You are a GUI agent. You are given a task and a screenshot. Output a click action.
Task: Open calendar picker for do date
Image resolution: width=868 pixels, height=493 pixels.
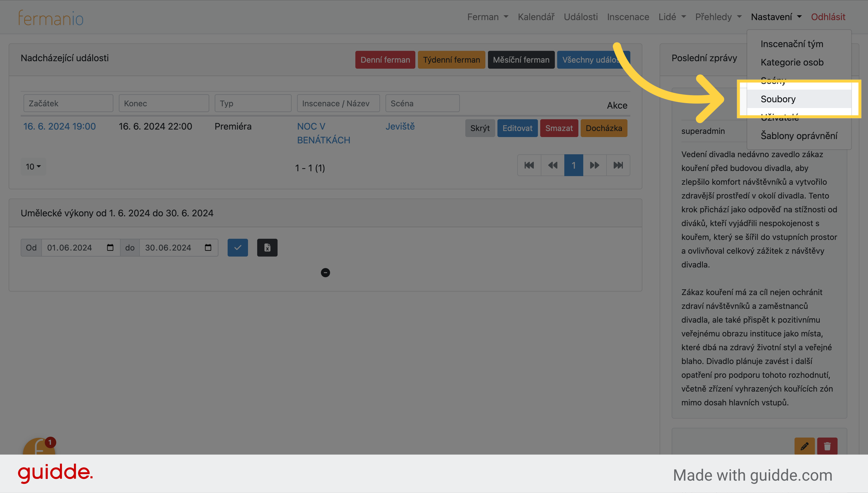coord(208,248)
